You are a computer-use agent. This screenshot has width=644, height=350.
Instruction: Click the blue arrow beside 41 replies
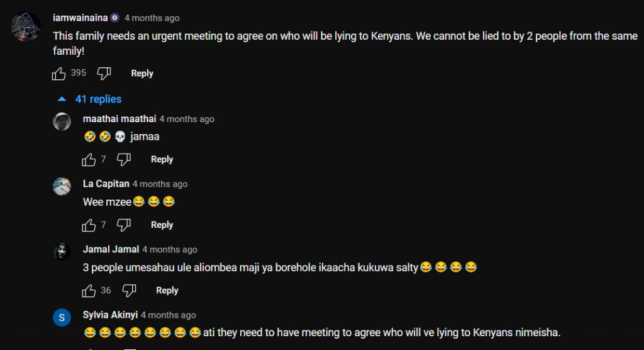(x=62, y=99)
